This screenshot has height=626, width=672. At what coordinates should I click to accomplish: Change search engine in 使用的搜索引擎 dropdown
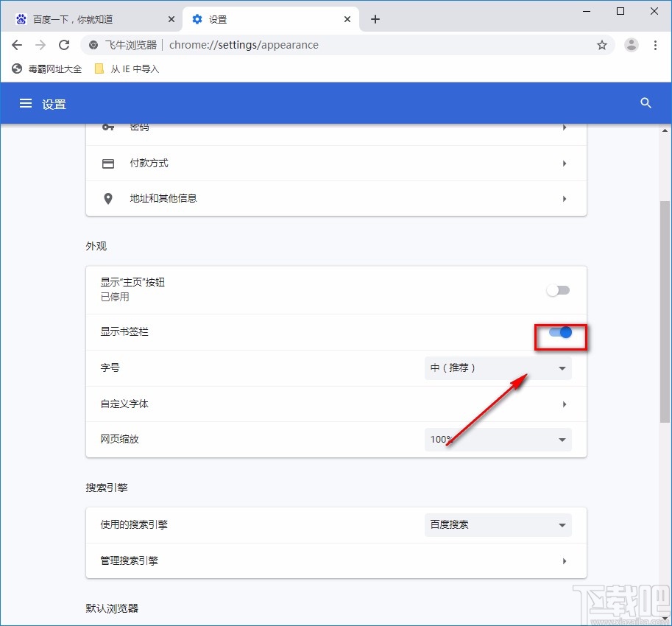click(x=498, y=524)
